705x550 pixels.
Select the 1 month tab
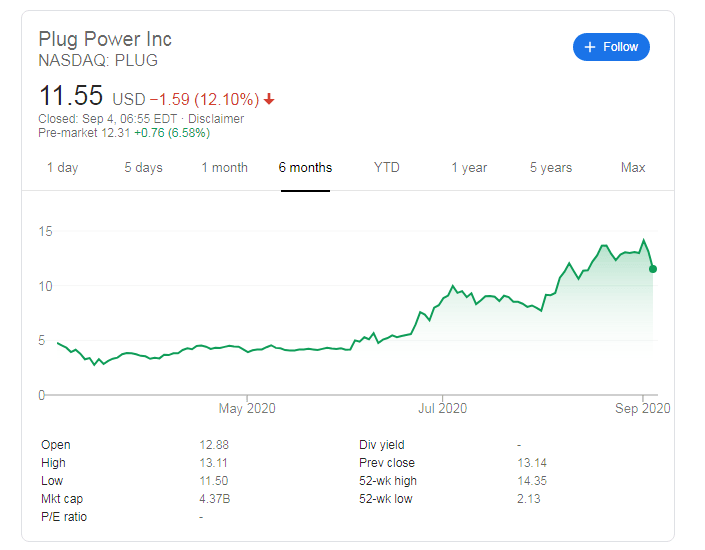pyautogui.click(x=224, y=167)
